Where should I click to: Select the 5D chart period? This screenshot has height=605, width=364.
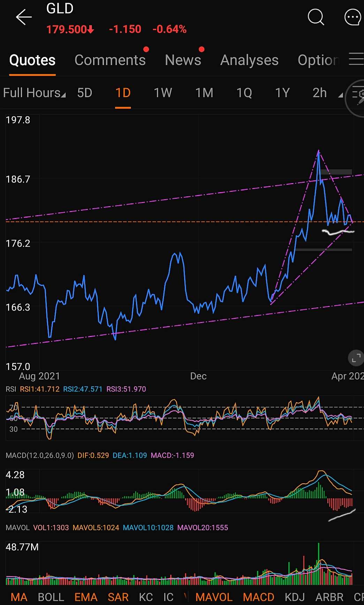click(x=85, y=93)
